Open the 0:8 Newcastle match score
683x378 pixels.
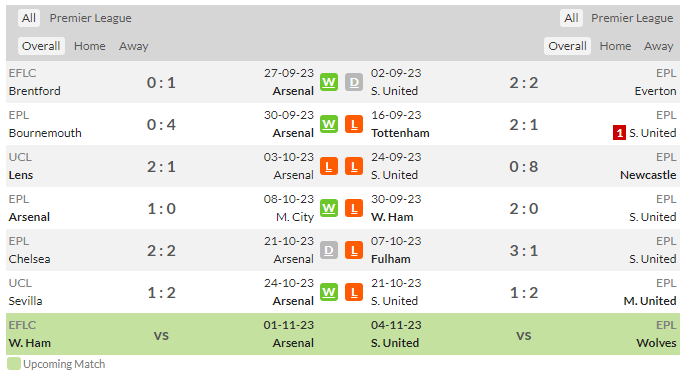pos(524,167)
